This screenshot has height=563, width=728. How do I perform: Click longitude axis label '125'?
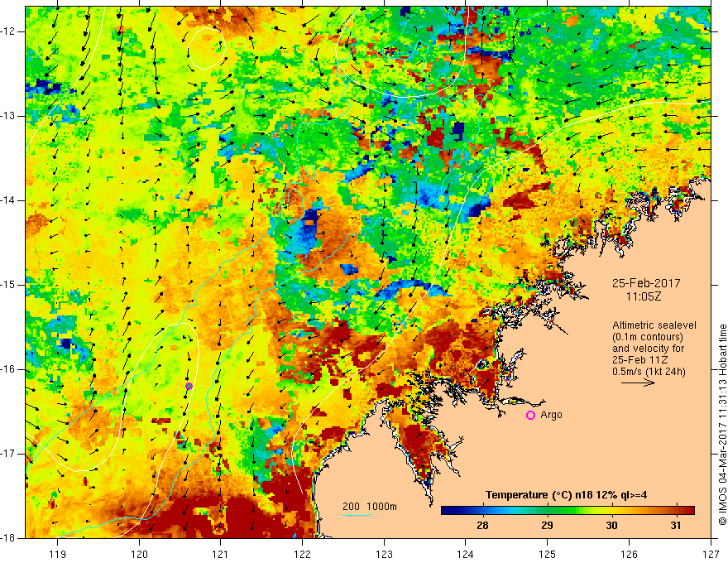click(548, 554)
